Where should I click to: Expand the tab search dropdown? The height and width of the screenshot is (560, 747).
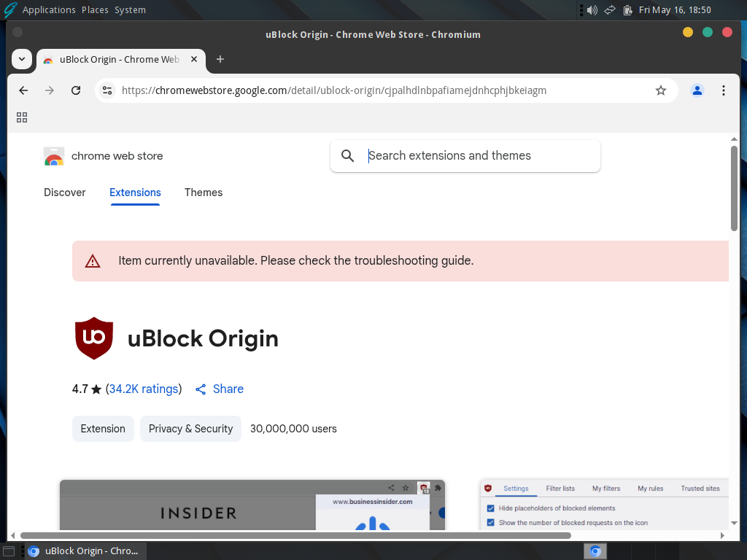pyautogui.click(x=22, y=60)
